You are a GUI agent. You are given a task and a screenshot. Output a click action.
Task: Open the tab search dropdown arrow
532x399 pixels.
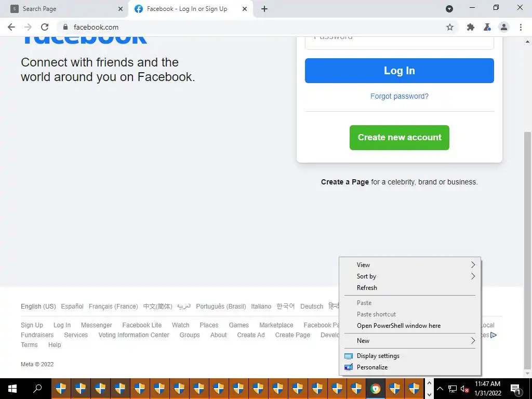[449, 9]
